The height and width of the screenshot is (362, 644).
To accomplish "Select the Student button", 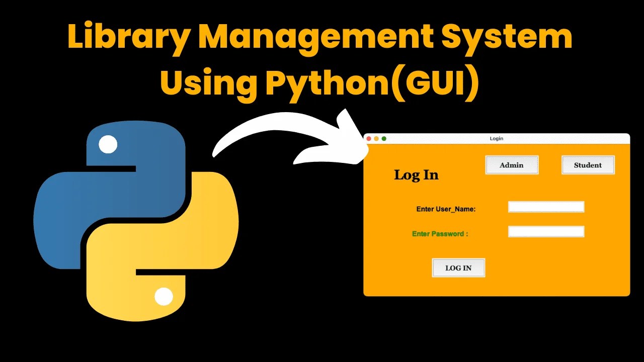I will pyautogui.click(x=588, y=165).
